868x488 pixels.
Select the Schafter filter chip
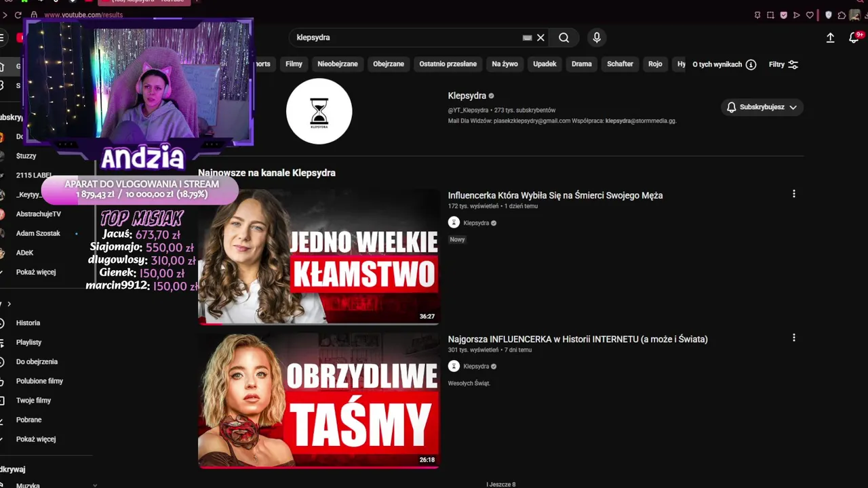coord(620,64)
